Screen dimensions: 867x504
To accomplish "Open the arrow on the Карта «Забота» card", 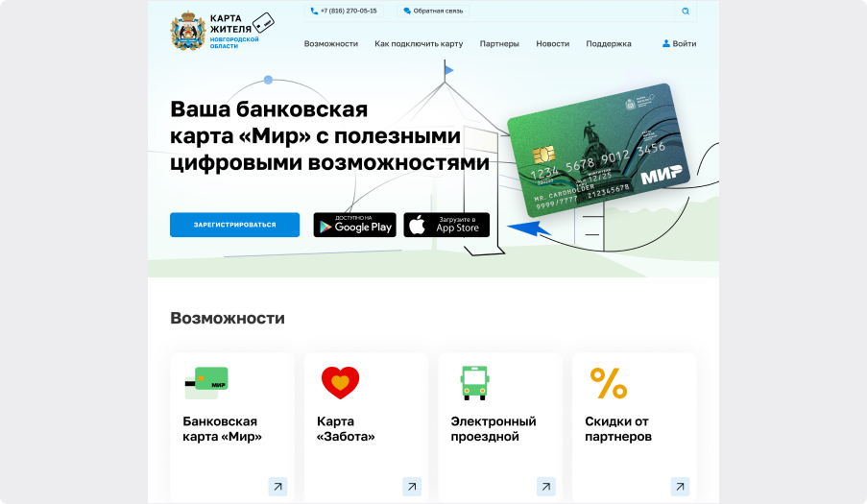I will pos(412,487).
